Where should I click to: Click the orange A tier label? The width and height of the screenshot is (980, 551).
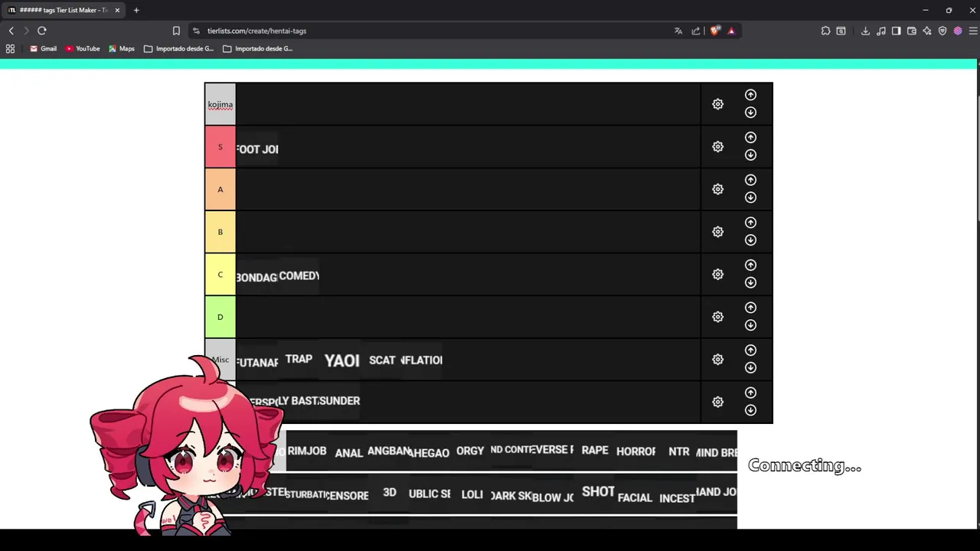(220, 189)
